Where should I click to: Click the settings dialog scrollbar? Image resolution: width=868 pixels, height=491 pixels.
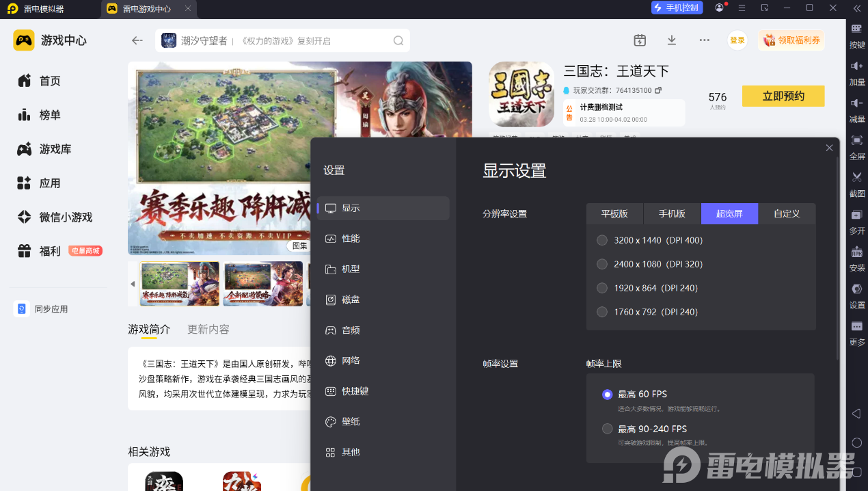[838, 260]
